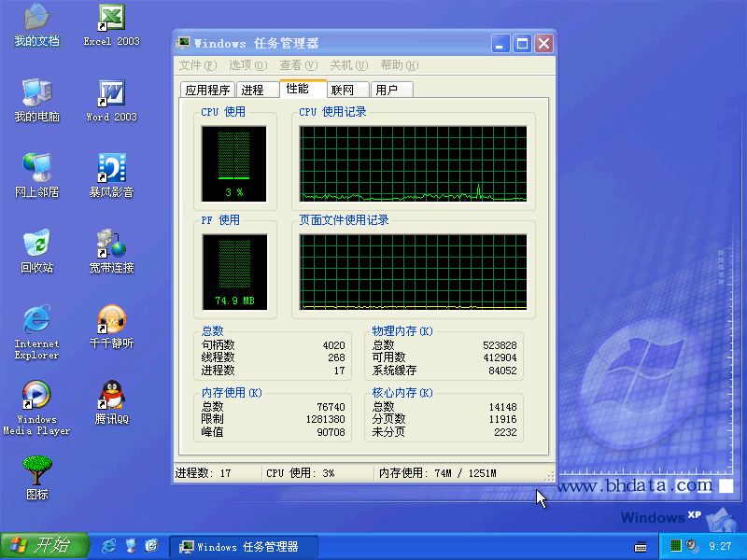Click the 分页数 value 11916
Viewport: 747px width, 560px height.
tap(502, 419)
